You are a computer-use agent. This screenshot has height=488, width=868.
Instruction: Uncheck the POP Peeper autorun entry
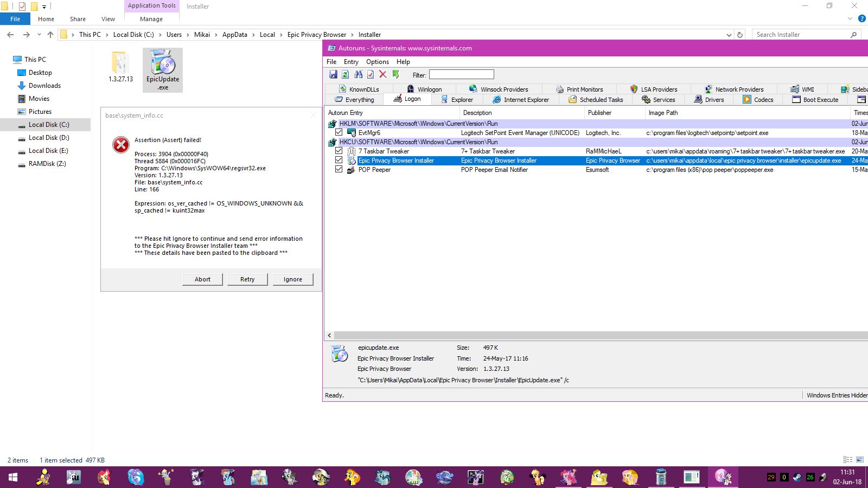339,170
